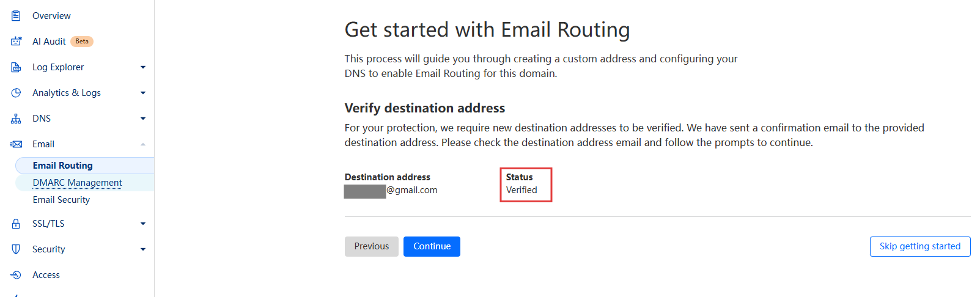Open DMARC Management page
Viewport: 980px width, 297px height.
(78, 183)
